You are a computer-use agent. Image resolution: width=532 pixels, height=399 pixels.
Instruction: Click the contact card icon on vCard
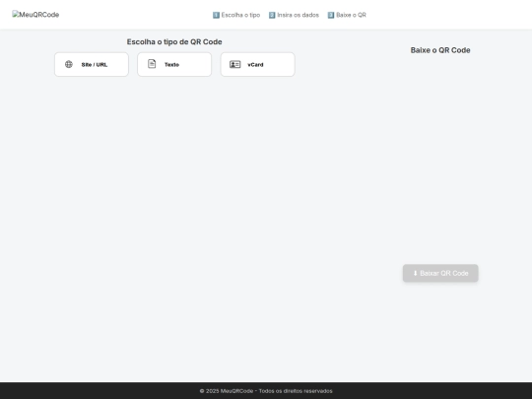coord(234,64)
